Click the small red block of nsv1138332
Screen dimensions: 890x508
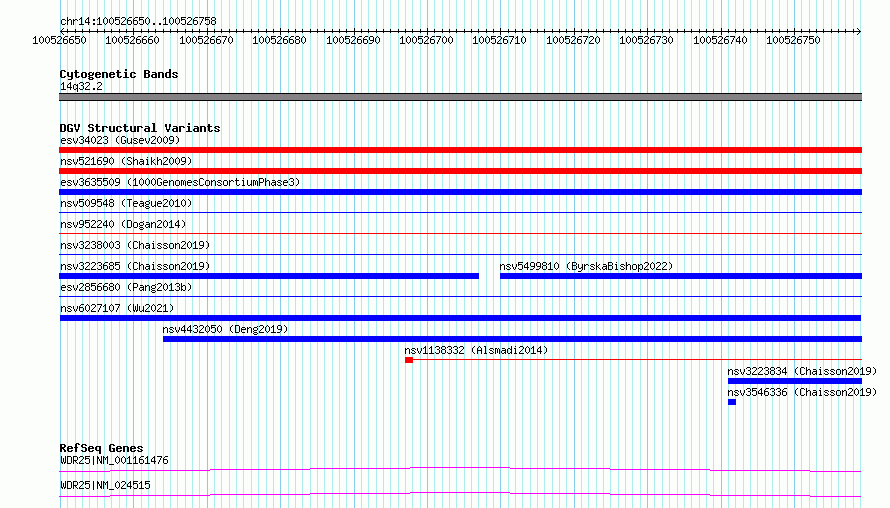tap(409, 360)
